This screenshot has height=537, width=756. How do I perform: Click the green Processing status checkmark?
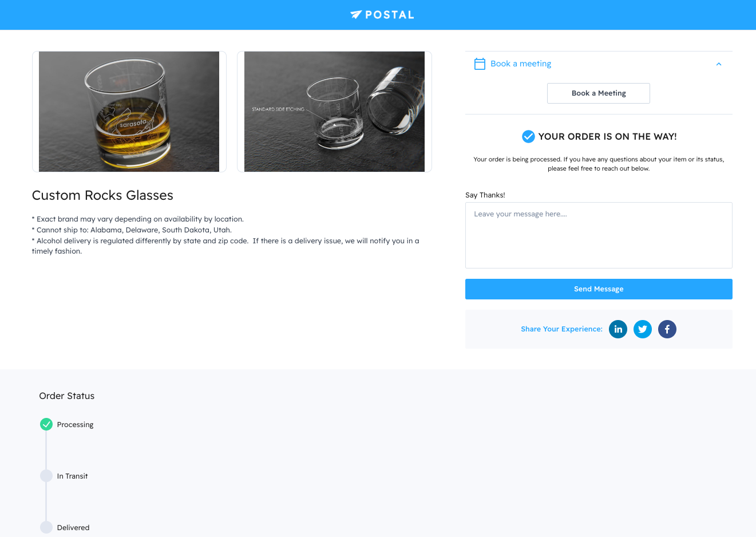click(x=46, y=424)
